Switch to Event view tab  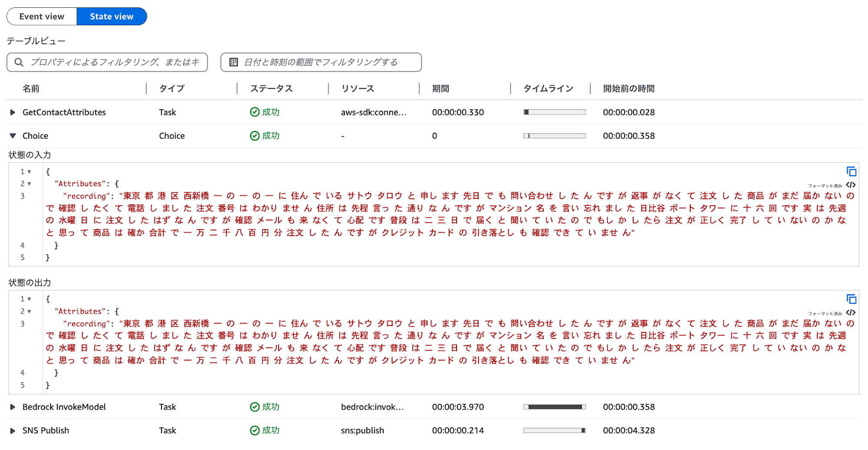pos(42,16)
